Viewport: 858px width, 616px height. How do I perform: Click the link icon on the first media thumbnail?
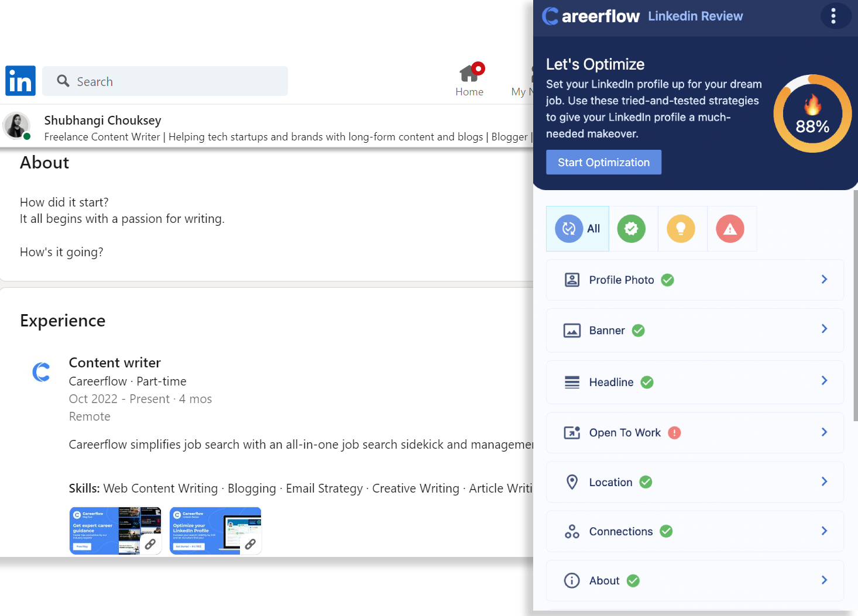(150, 544)
